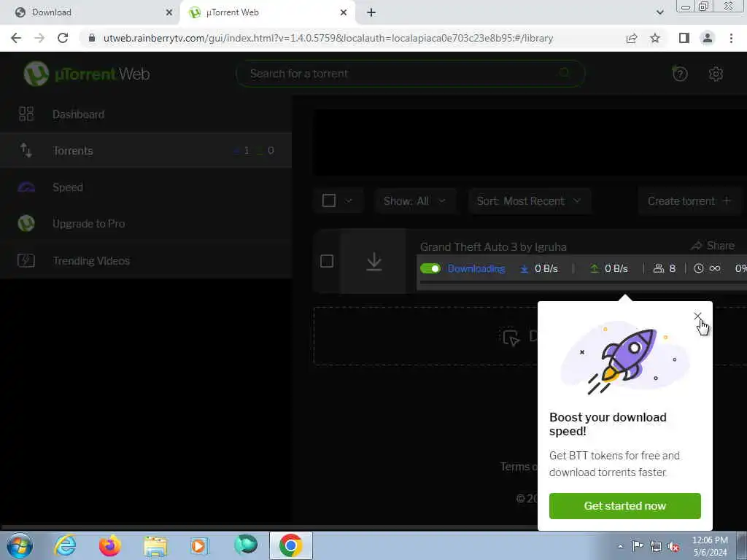This screenshot has width=747, height=560.
Task: Click the Trending Videos lightning icon
Action: pyautogui.click(x=26, y=260)
